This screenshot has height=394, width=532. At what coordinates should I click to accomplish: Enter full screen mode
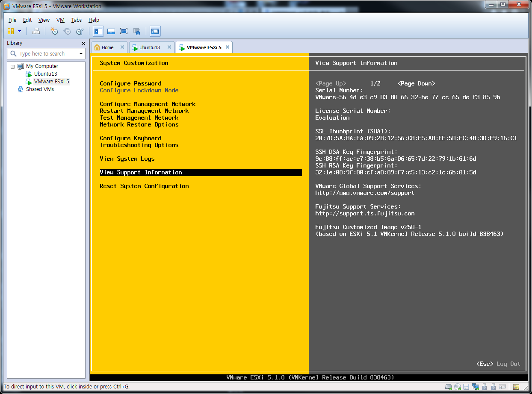click(x=124, y=31)
